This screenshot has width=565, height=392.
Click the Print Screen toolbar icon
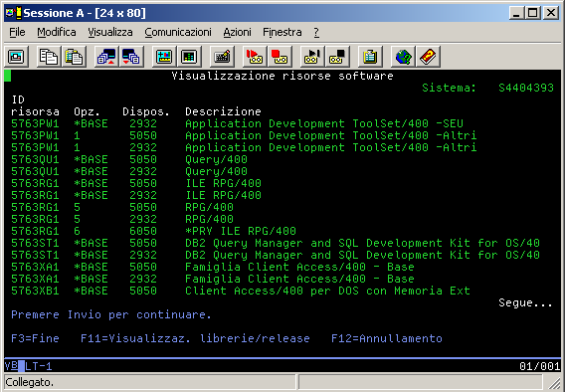pos(16,57)
